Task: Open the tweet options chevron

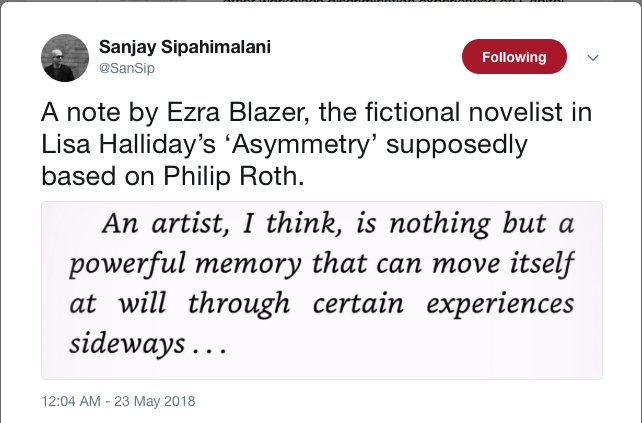Action: [x=592, y=57]
